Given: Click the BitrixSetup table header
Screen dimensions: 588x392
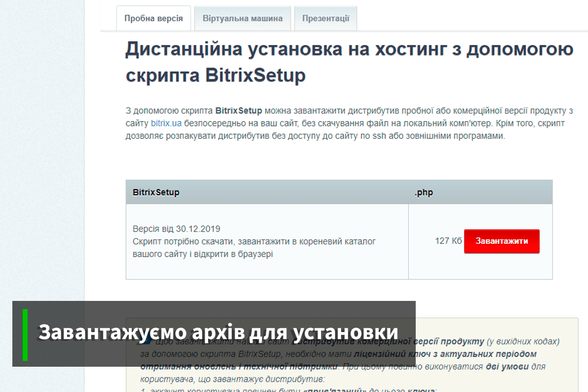Looking at the screenshot, I should click(156, 192).
